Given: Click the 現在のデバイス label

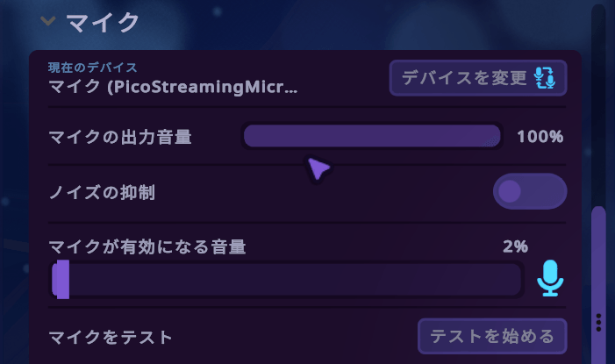Looking at the screenshot, I should (x=92, y=67).
